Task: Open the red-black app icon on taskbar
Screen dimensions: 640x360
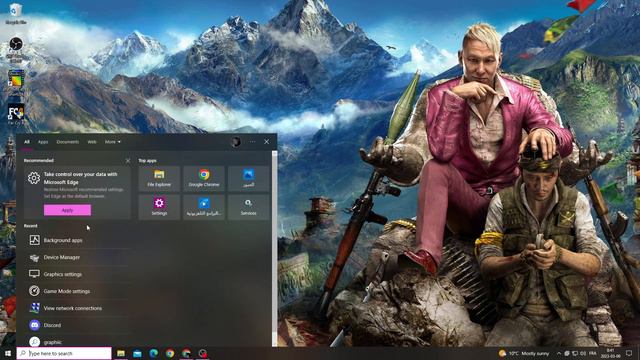Action: point(203,353)
